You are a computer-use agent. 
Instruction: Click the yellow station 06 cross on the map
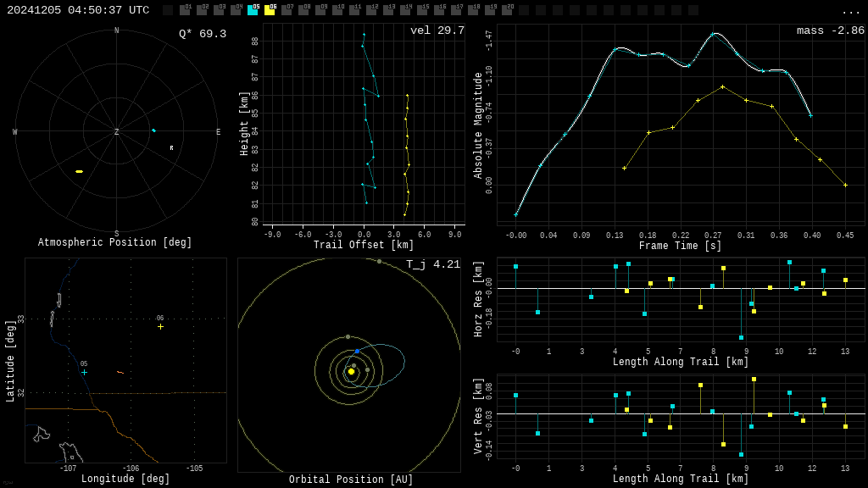(160, 326)
